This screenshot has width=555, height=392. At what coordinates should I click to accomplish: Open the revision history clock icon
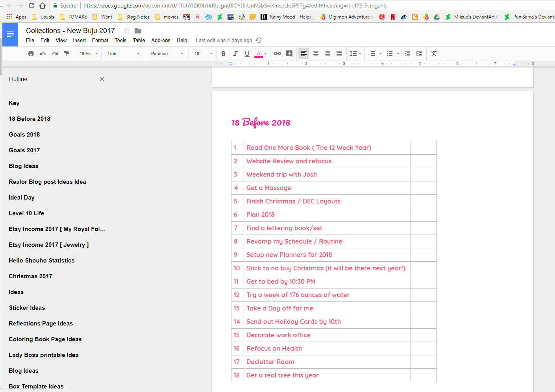[259, 40]
